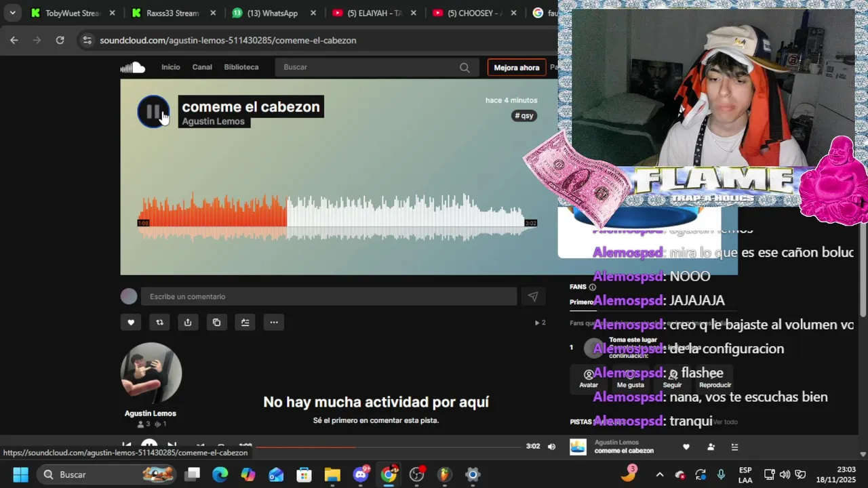Reload the page with the refresh icon

click(x=60, y=40)
